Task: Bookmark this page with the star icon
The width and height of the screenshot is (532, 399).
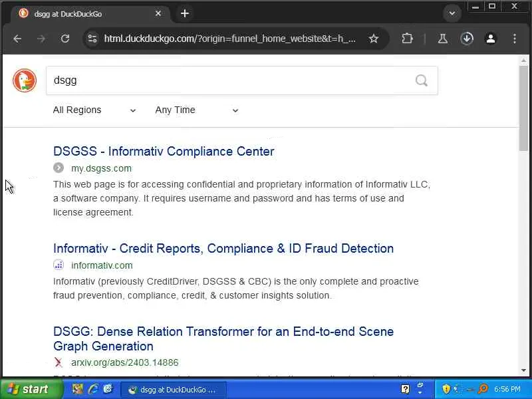Action: tap(374, 39)
